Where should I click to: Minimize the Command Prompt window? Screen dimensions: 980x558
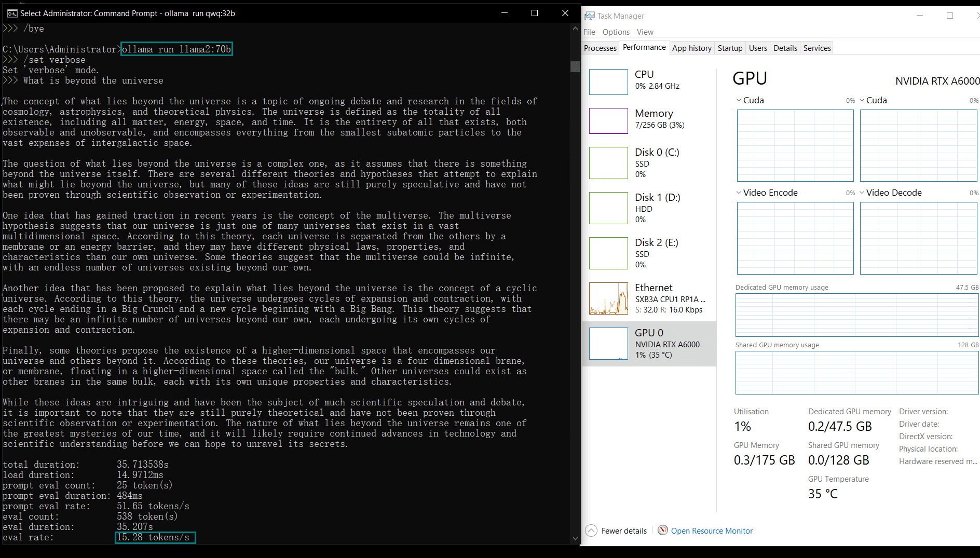(505, 13)
